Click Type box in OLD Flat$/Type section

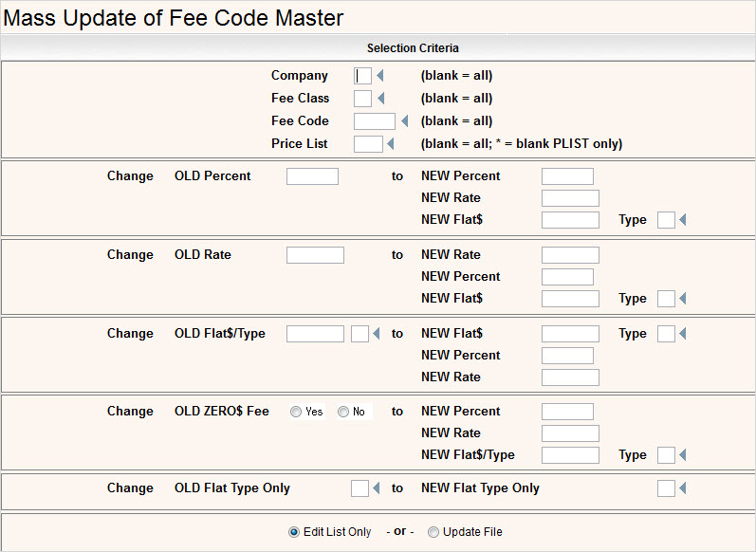(x=666, y=334)
